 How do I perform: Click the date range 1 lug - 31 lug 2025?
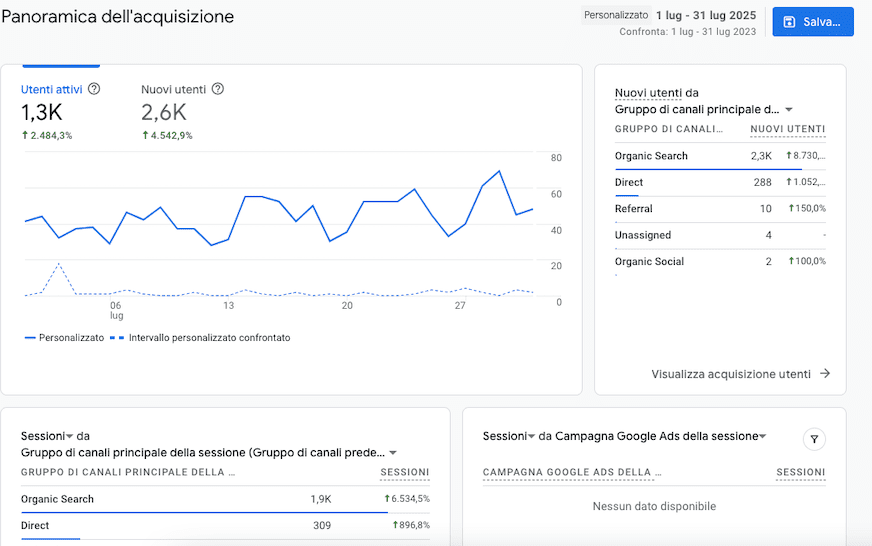[x=708, y=15]
